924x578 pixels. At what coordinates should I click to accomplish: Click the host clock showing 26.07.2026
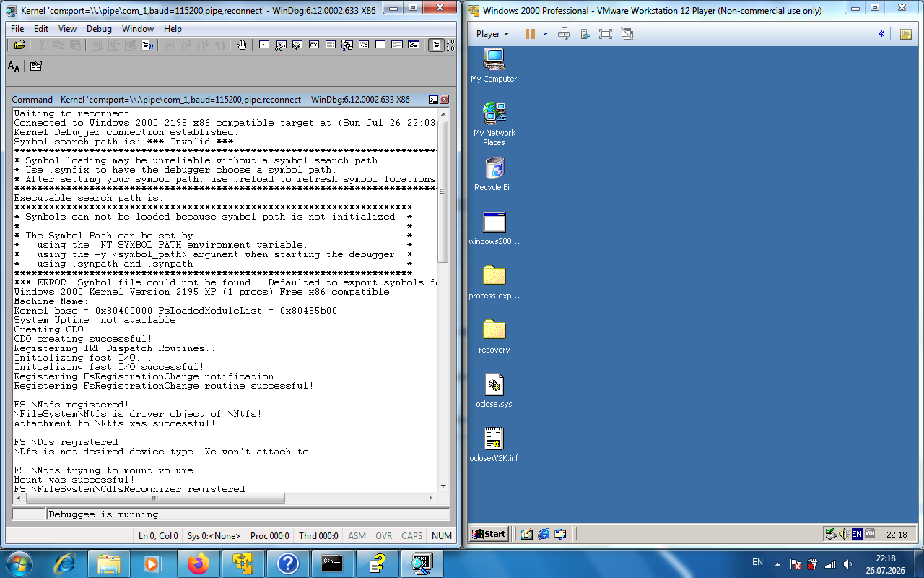click(885, 564)
